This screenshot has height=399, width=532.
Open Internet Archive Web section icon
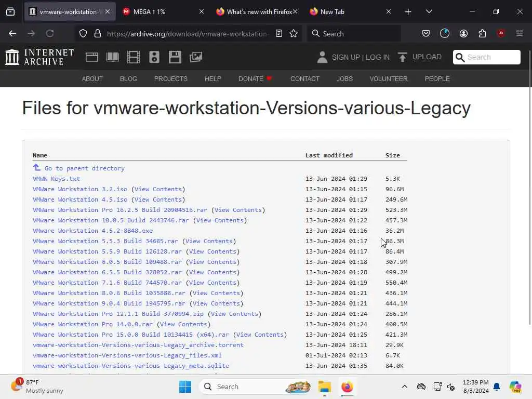[92, 57]
